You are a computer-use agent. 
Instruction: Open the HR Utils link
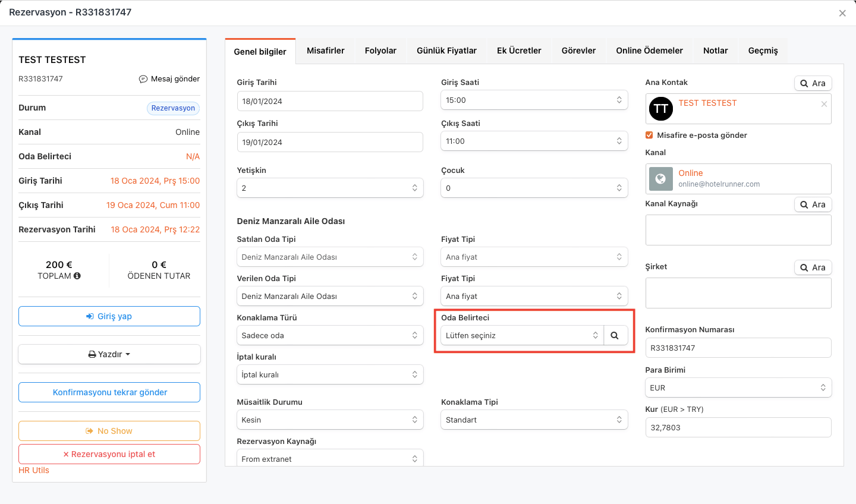click(34, 470)
